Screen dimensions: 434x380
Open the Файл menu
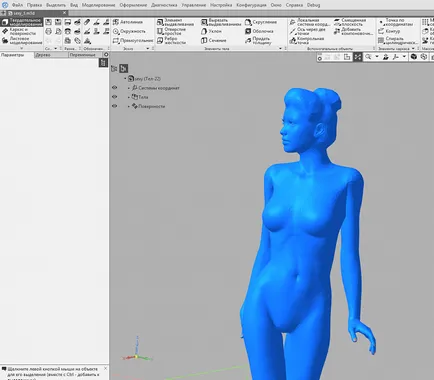point(17,5)
